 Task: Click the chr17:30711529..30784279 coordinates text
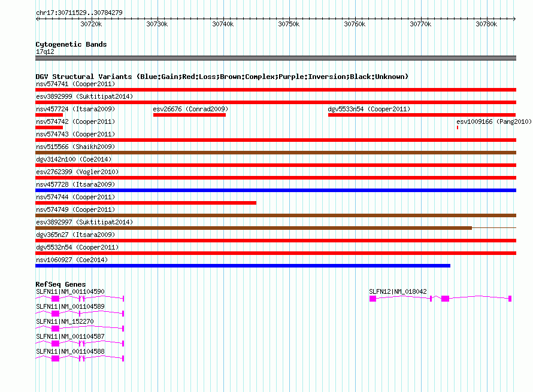coord(79,13)
